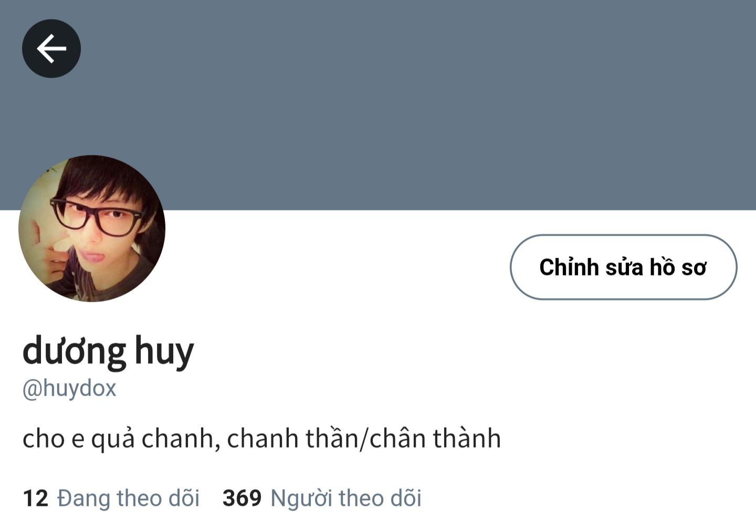Click the following count number 12

pos(35,498)
